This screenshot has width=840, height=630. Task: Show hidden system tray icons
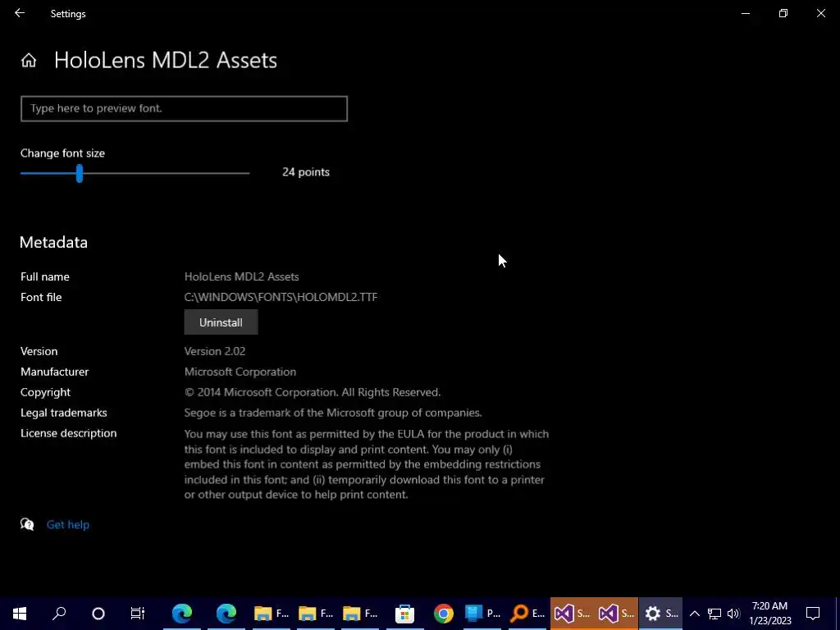(x=694, y=614)
